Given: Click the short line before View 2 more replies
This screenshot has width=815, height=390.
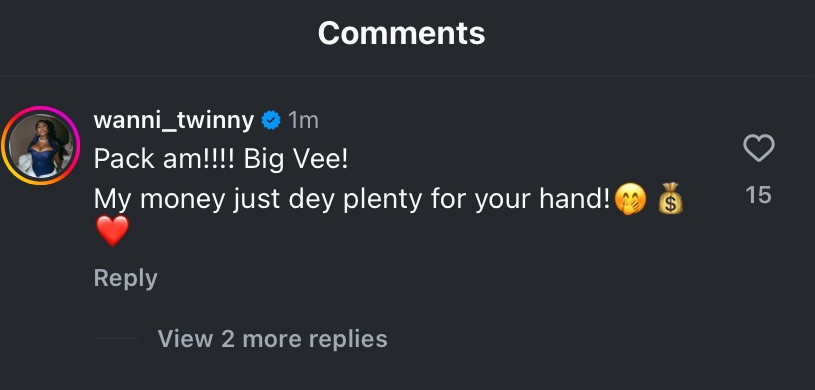Looking at the screenshot, I should 116,339.
